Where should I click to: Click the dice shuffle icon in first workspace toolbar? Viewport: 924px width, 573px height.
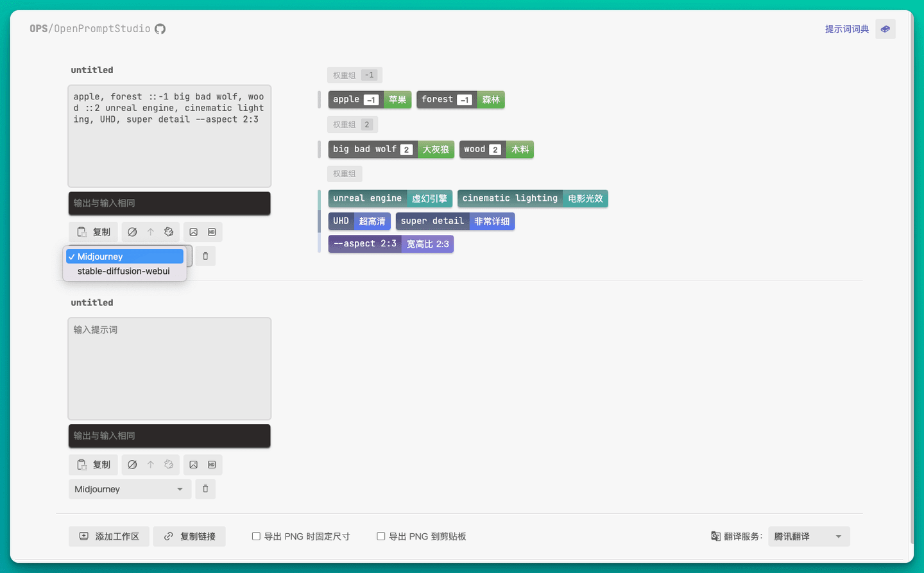169,232
